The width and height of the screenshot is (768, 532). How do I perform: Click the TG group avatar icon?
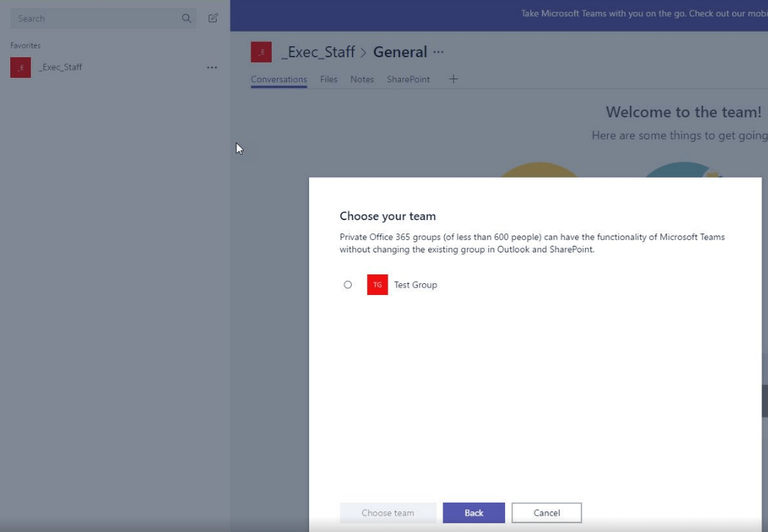(x=377, y=285)
